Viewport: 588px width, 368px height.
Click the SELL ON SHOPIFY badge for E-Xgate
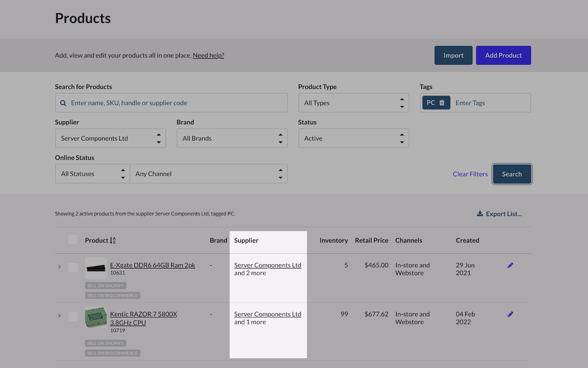pyautogui.click(x=105, y=285)
